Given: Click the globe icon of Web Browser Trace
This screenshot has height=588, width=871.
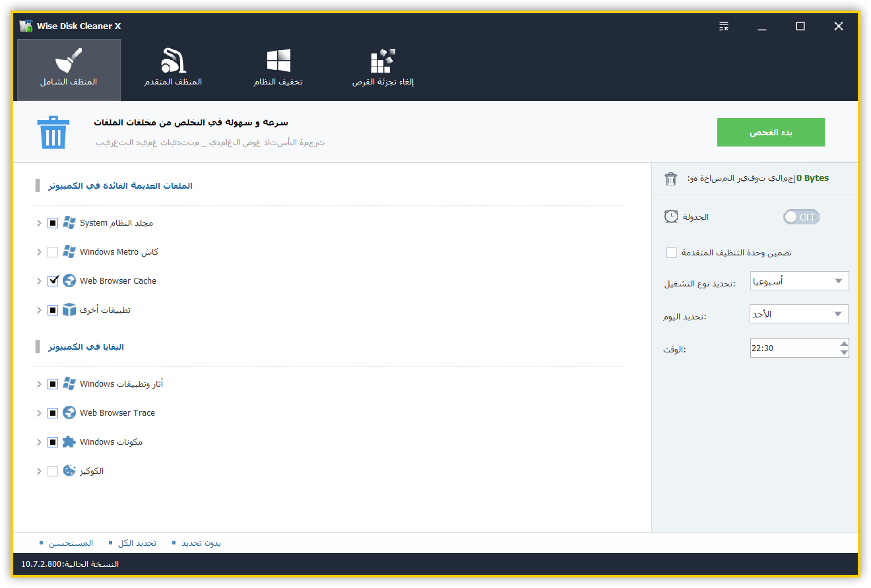Looking at the screenshot, I should tap(69, 413).
